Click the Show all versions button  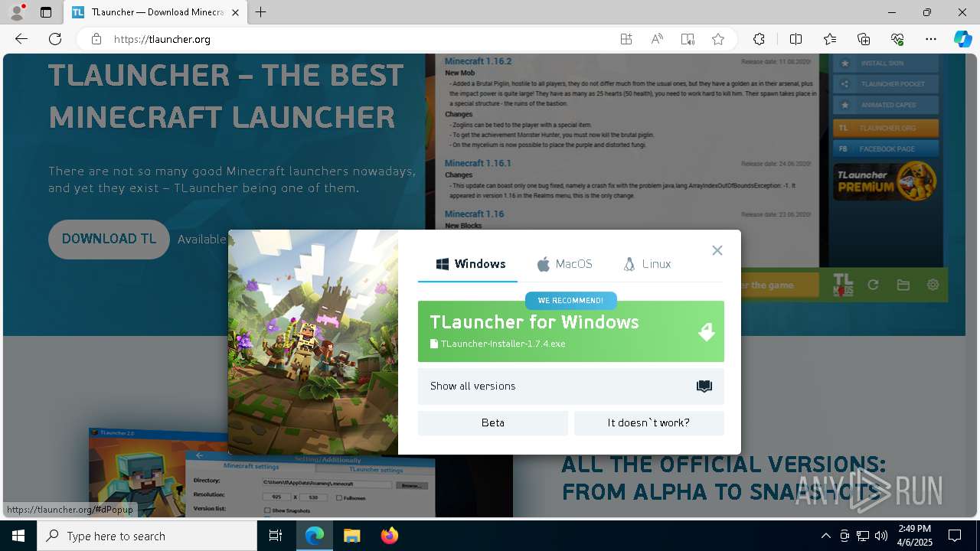(570, 386)
